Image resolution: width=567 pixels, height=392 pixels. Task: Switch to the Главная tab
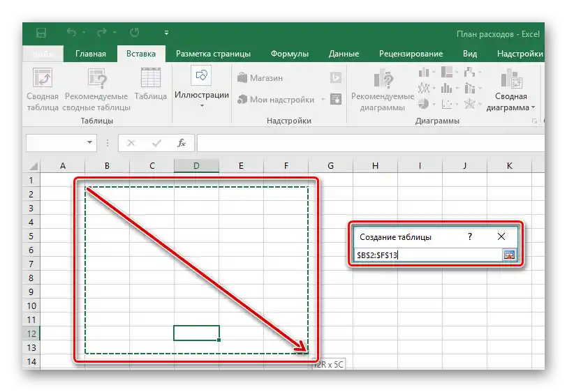90,54
